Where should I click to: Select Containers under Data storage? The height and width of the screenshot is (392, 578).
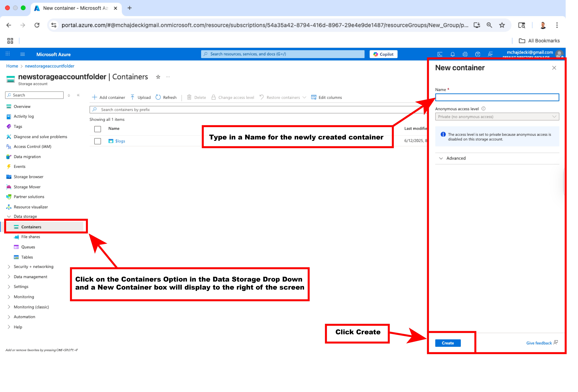[x=31, y=227]
